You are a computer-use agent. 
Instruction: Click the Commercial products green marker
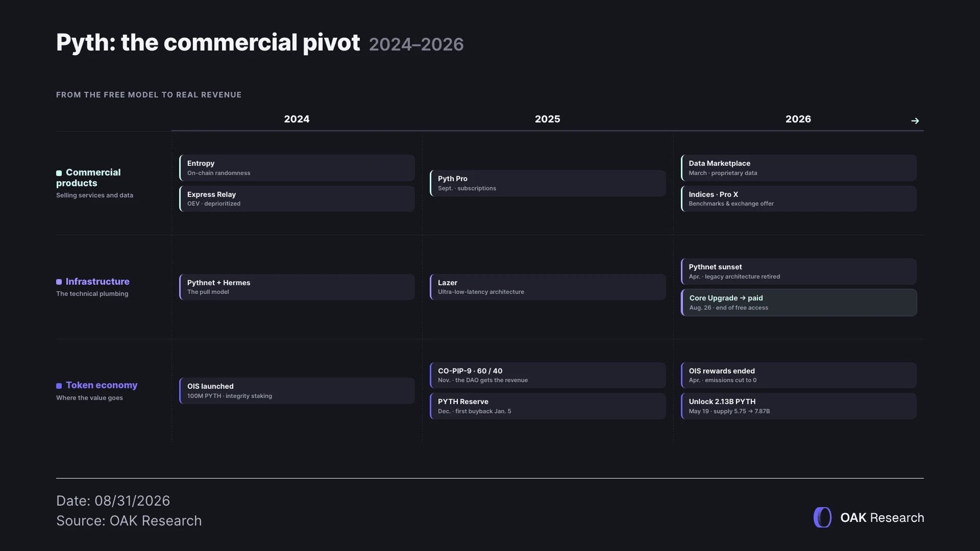click(x=59, y=173)
